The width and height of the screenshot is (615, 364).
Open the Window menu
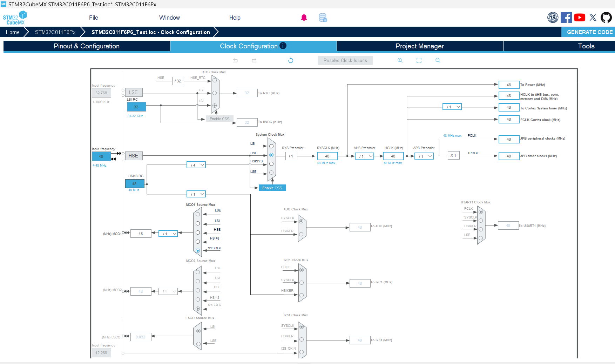tap(169, 18)
